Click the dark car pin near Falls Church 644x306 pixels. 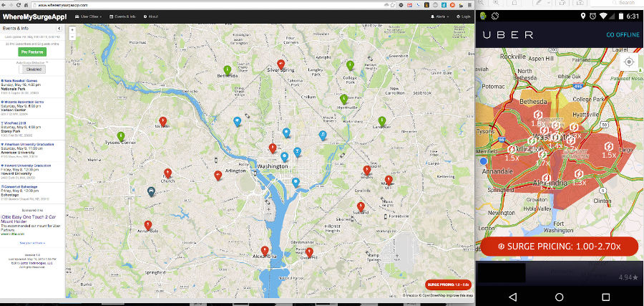click(x=151, y=191)
